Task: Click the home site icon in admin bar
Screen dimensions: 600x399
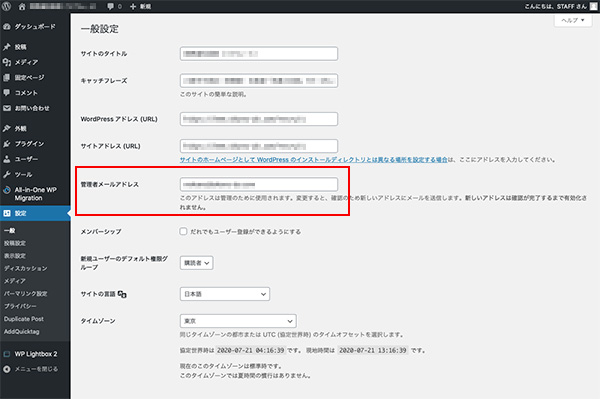Action: [x=22, y=7]
